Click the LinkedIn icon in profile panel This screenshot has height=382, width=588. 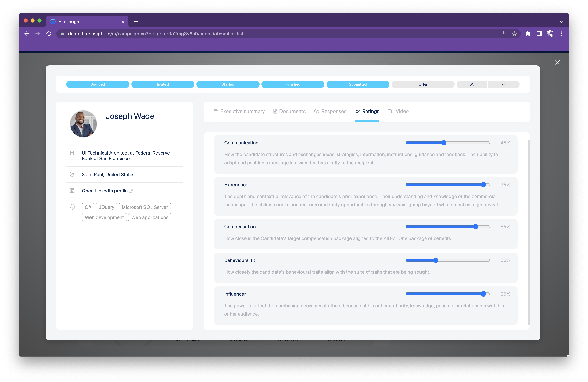pos(72,191)
